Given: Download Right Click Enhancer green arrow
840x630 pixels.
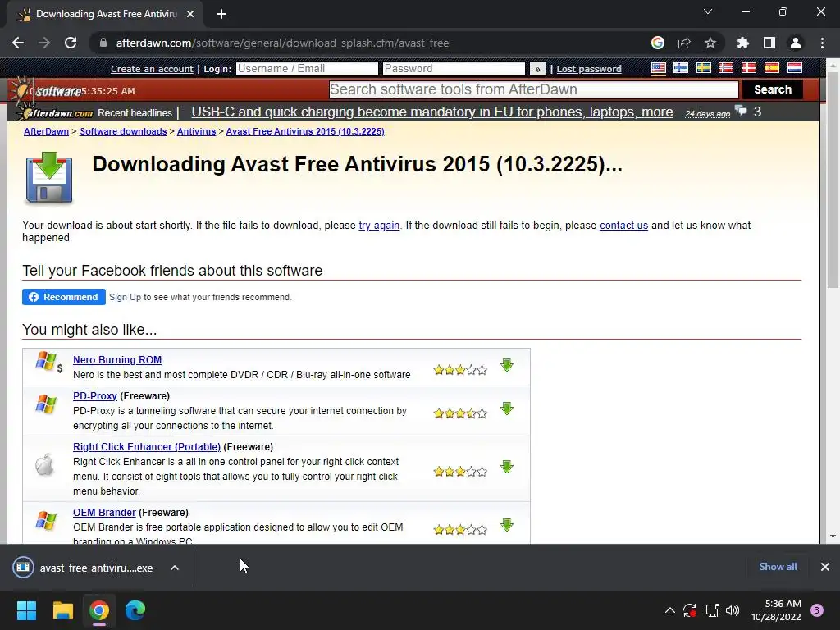Looking at the screenshot, I should [507, 467].
